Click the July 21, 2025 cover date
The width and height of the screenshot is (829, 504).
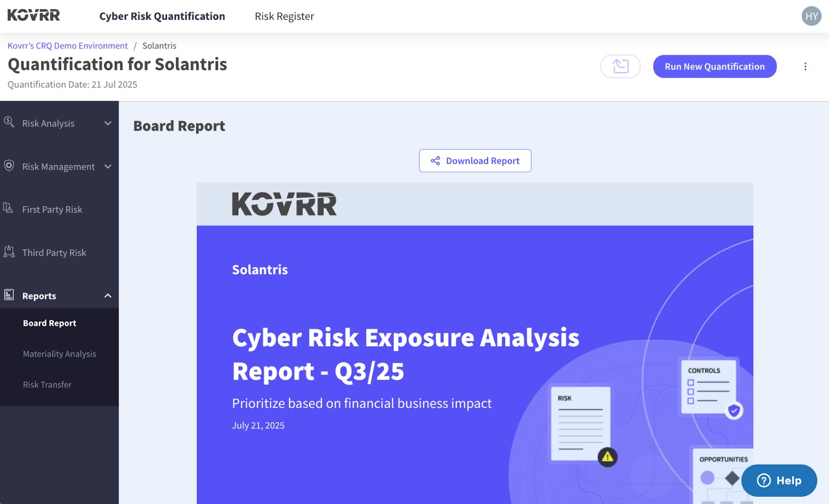pos(258,425)
